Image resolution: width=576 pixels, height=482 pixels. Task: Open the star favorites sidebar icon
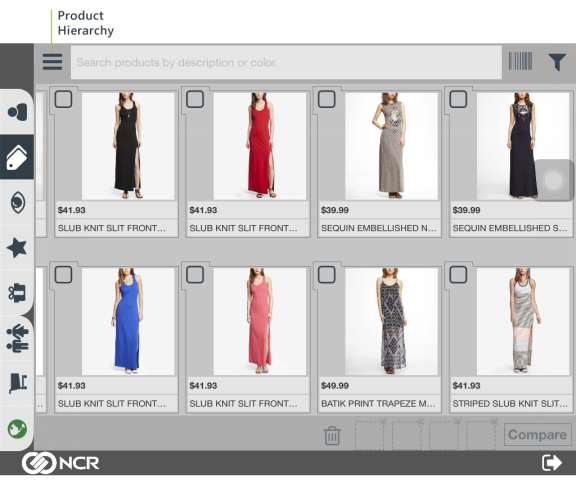17,247
